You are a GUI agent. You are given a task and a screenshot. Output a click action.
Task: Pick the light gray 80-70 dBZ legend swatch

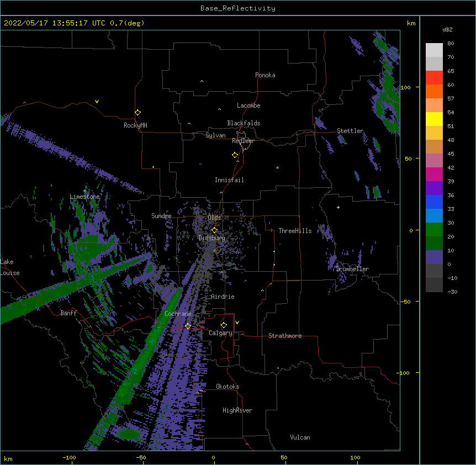point(434,50)
